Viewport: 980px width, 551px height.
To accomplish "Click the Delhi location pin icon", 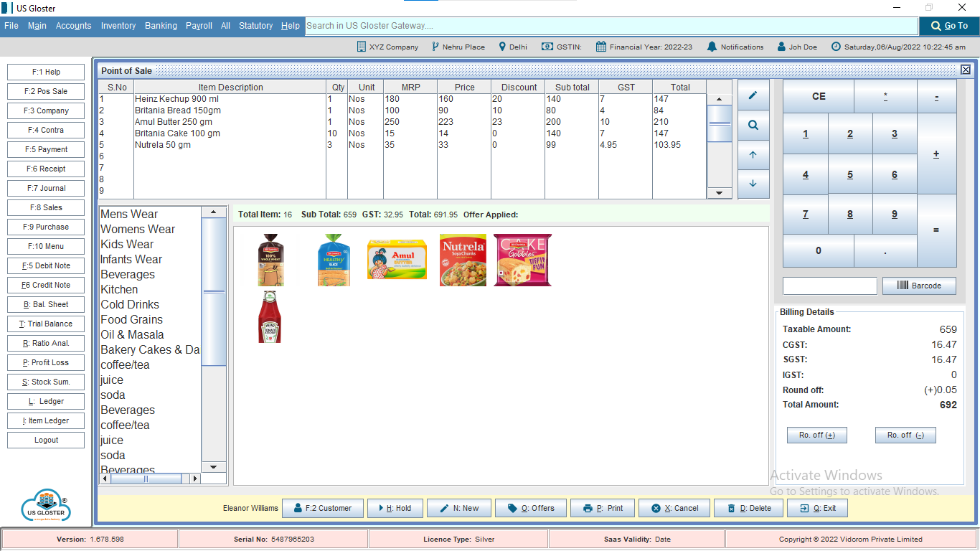I will pyautogui.click(x=502, y=47).
